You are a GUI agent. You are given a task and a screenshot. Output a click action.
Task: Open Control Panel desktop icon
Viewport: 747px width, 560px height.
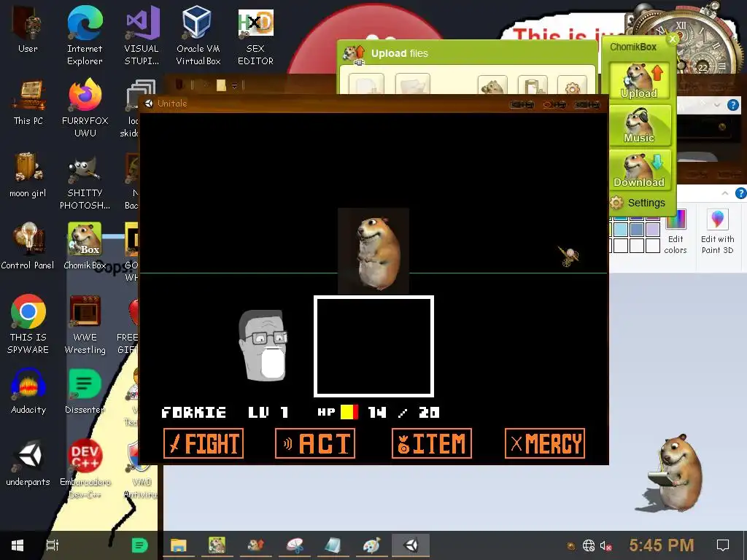click(x=28, y=246)
